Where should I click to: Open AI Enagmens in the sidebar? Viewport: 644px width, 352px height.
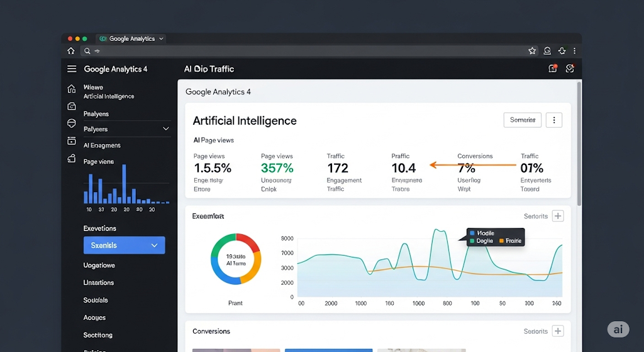coord(102,145)
